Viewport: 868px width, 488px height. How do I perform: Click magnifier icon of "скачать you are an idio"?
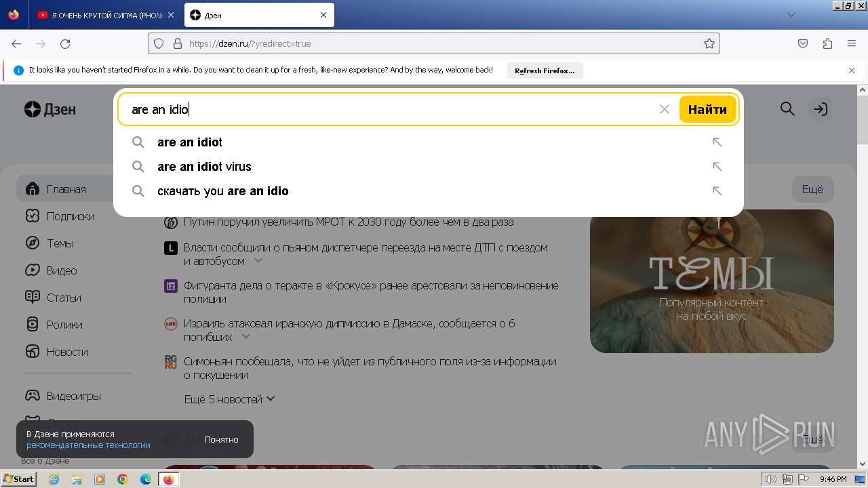(x=138, y=191)
